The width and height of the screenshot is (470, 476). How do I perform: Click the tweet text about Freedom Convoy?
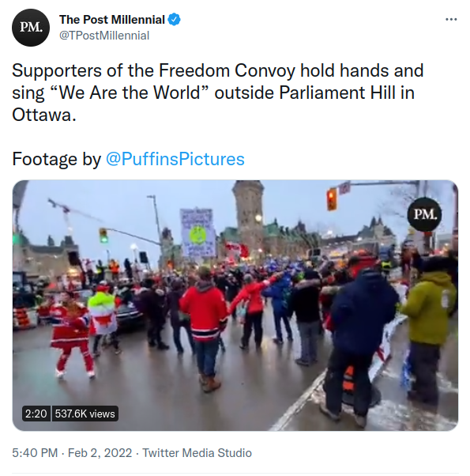pyautogui.click(x=218, y=93)
